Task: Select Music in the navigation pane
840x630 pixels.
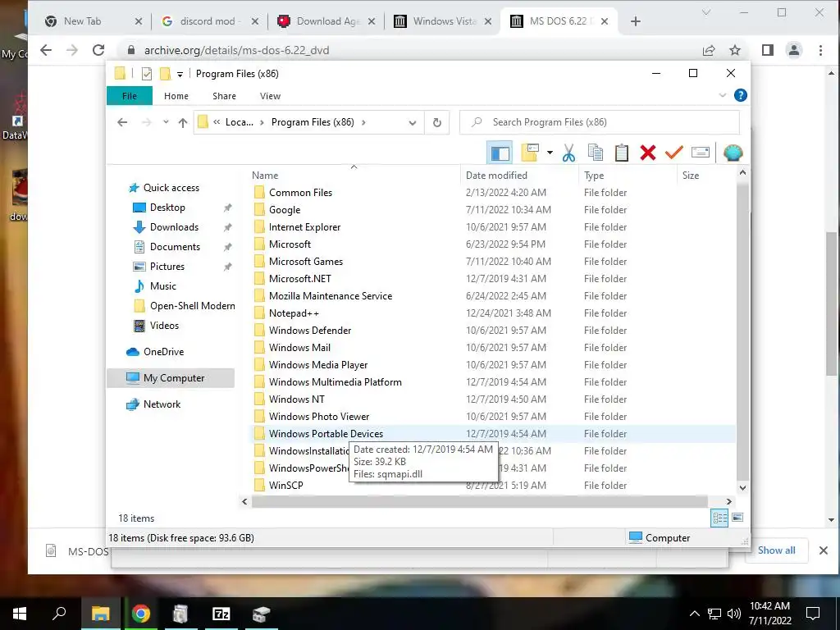Action: (x=162, y=286)
